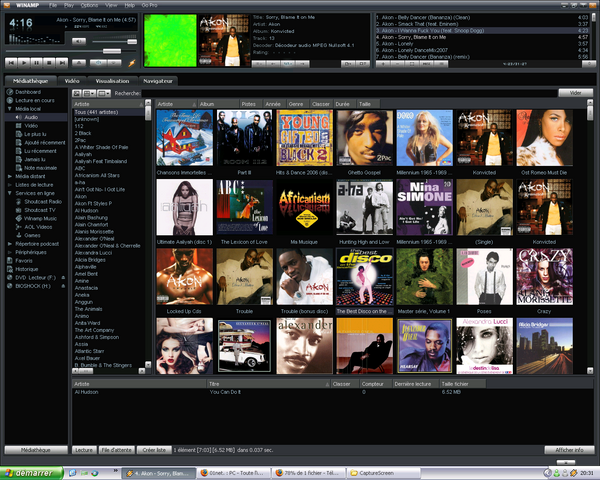Viewport: 600px width, 480px height.
Task: Stop playback with the Stop button
Action: pyautogui.click(x=49, y=62)
